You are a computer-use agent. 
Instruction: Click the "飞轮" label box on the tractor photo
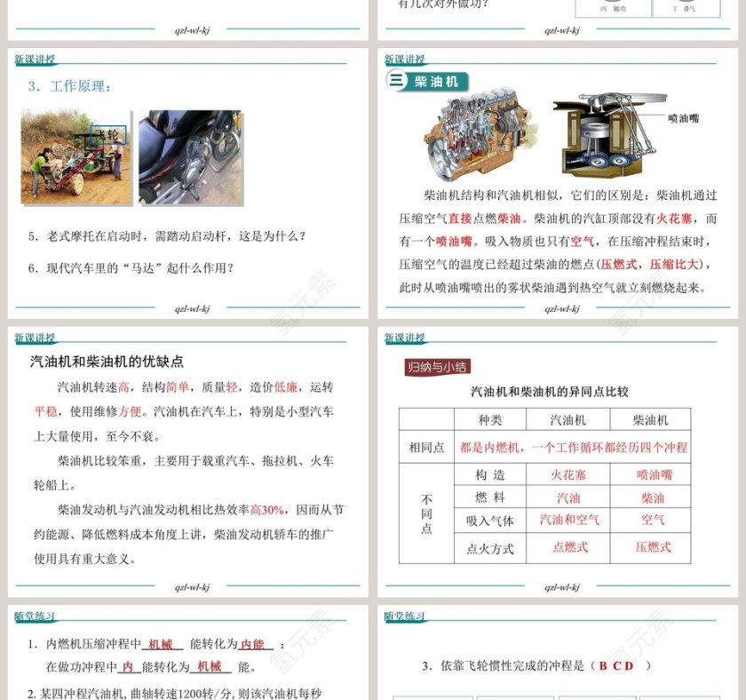tap(109, 135)
